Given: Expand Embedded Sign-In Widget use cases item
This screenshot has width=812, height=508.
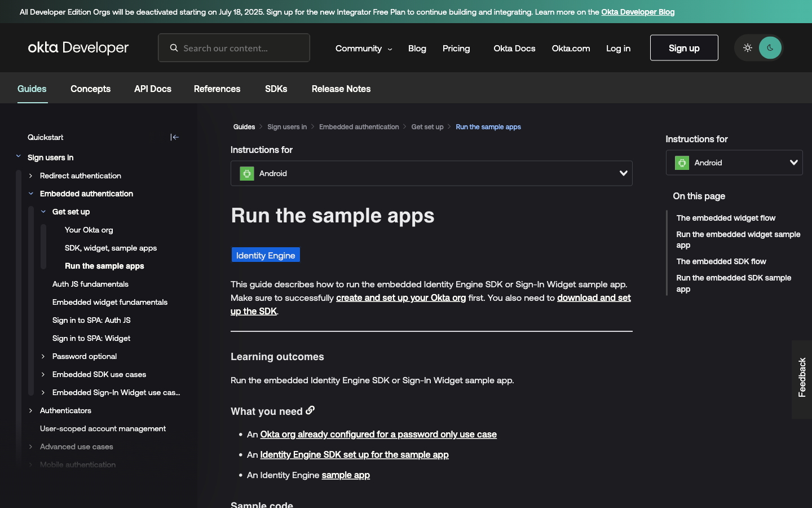Looking at the screenshot, I should [43, 392].
